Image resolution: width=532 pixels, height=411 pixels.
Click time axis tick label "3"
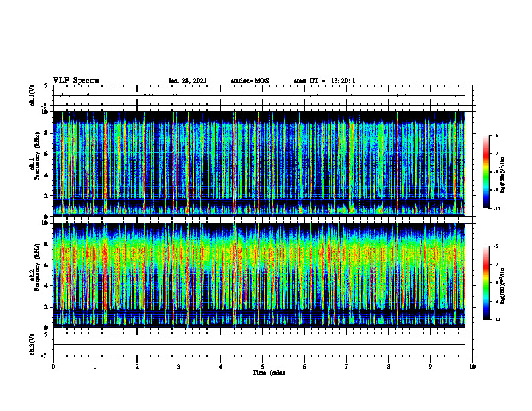(x=179, y=367)
